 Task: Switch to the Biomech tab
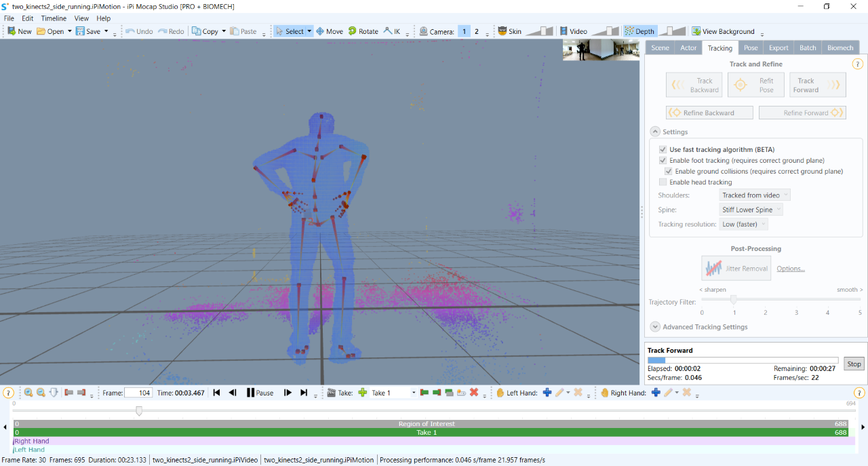840,47
